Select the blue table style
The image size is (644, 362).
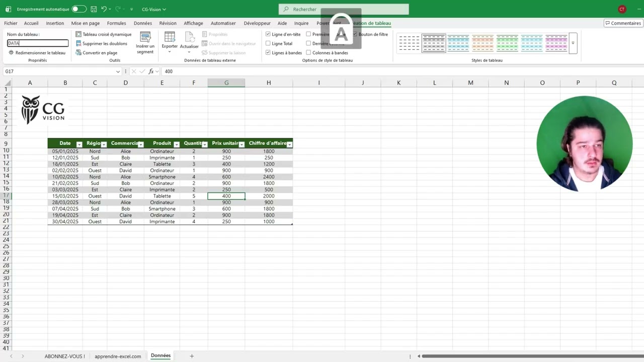coord(458,43)
